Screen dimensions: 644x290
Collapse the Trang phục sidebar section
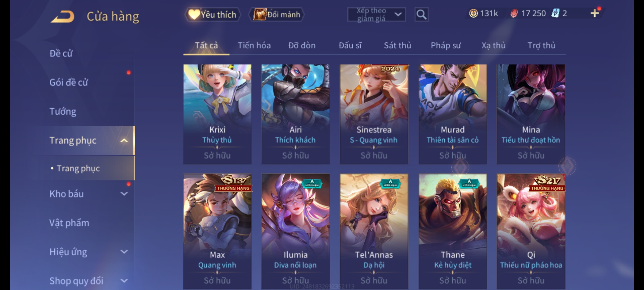[124, 140]
